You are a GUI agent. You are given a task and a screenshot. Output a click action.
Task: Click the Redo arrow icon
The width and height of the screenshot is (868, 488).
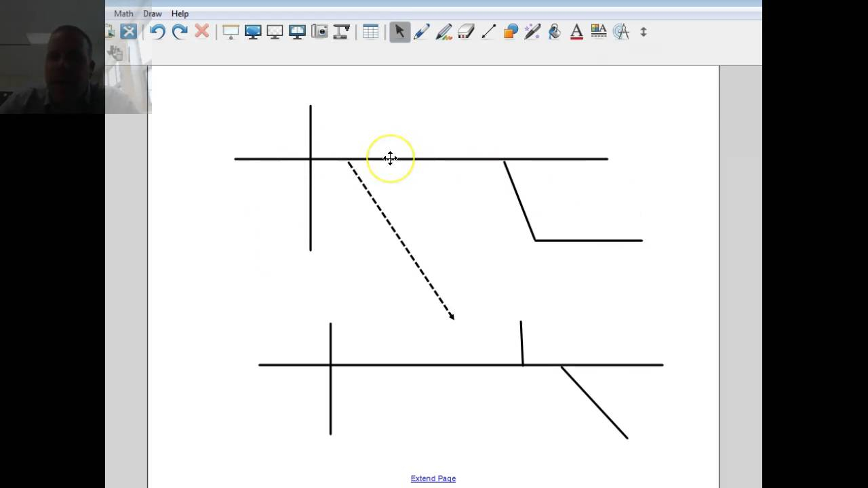tap(180, 31)
